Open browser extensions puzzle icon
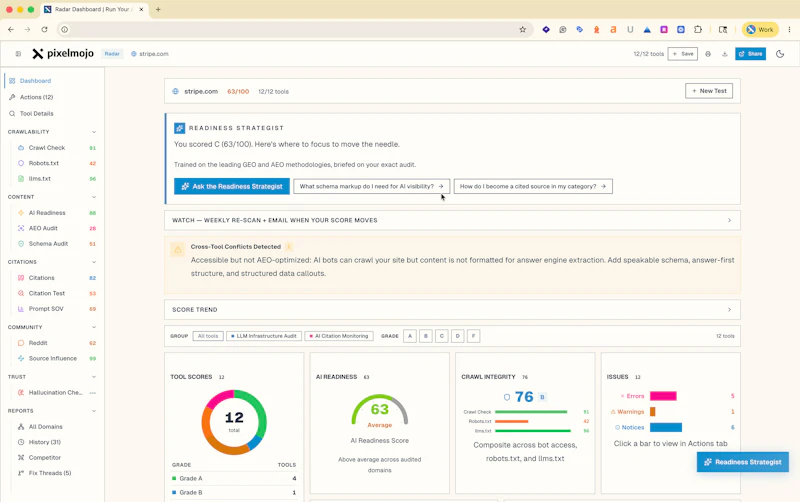800x502 pixels. (x=698, y=30)
